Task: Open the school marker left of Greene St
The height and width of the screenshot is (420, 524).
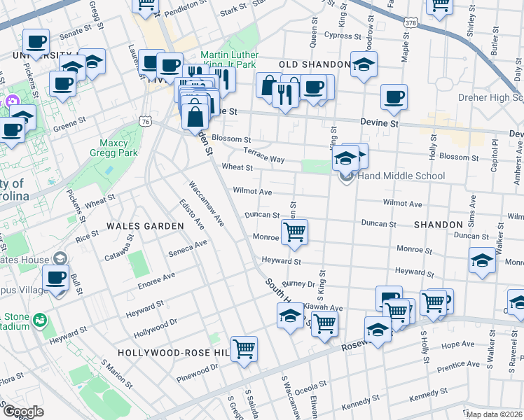Action: pyautogui.click(x=23, y=116)
